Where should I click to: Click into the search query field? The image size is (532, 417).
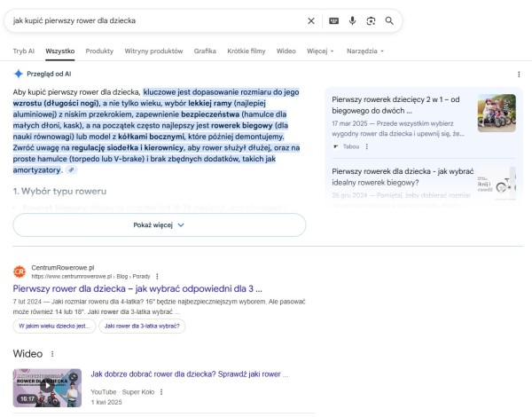156,20
